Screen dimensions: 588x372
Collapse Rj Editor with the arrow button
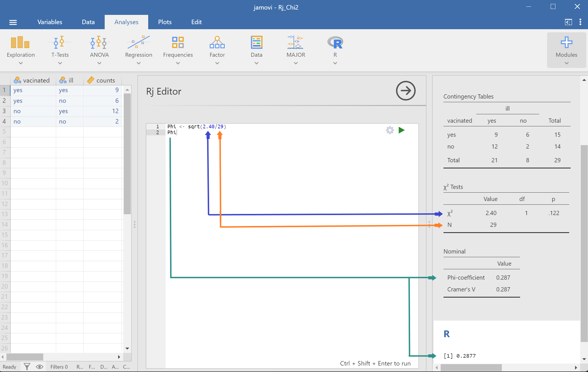click(406, 91)
